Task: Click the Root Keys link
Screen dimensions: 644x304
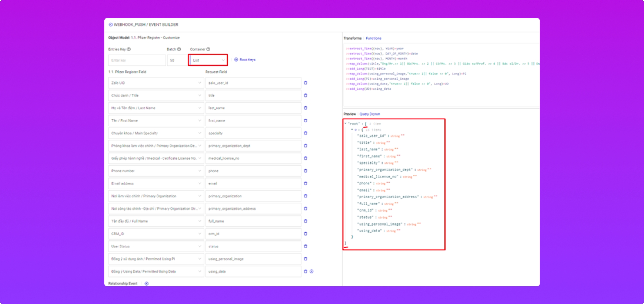Action: click(247, 60)
